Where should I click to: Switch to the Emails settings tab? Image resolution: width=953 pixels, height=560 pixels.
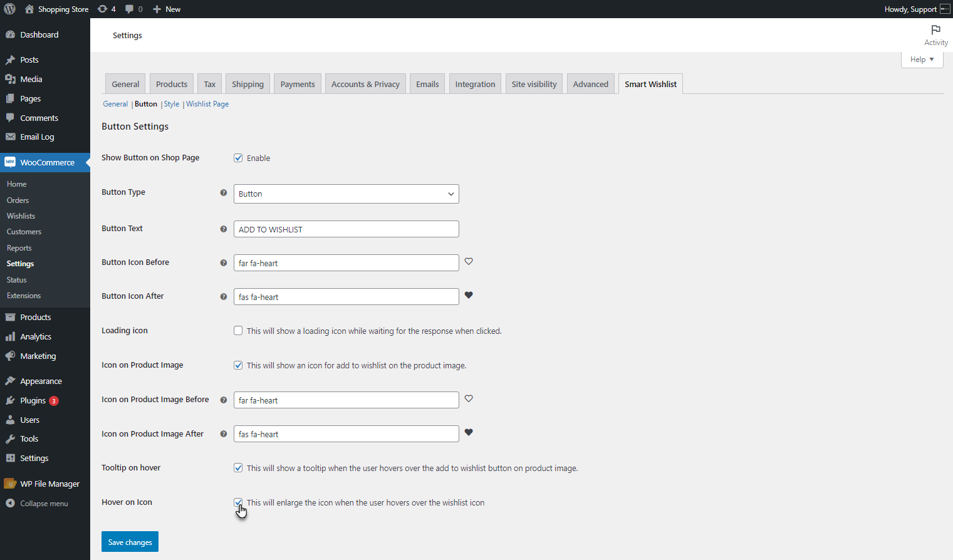(x=427, y=84)
